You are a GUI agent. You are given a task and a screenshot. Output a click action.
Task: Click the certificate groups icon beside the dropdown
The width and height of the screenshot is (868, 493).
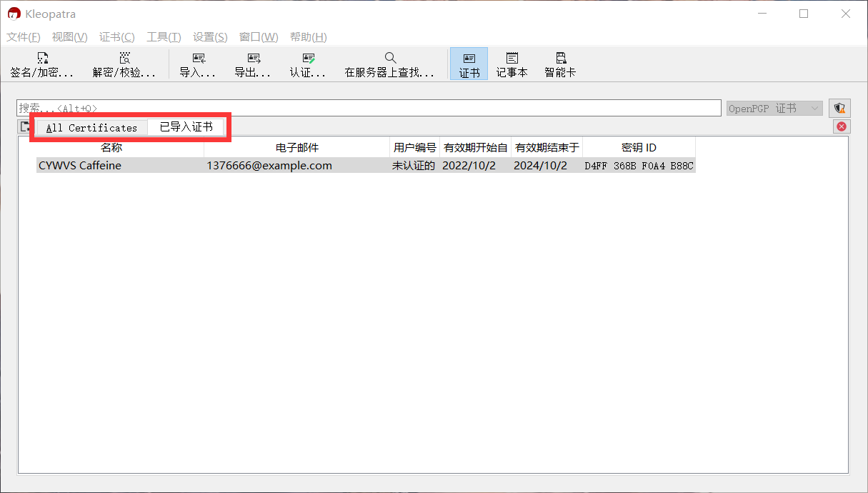tap(840, 107)
